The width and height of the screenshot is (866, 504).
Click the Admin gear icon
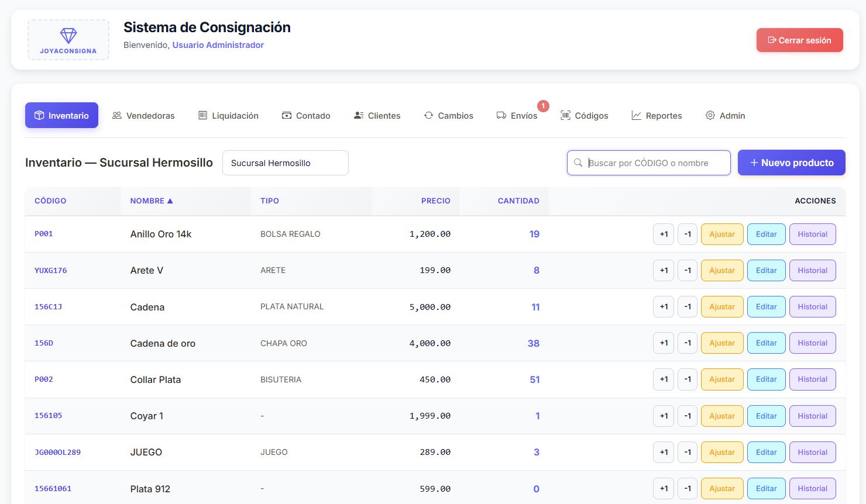pyautogui.click(x=710, y=116)
